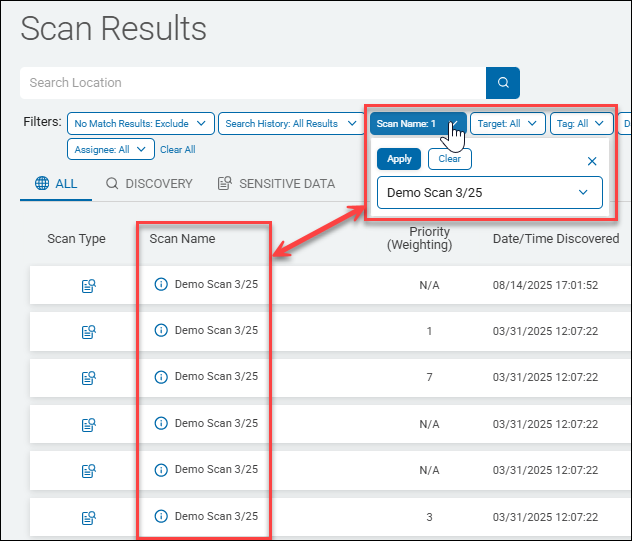Click scan type icon in priority 7 row
632x541 pixels.
tap(89, 378)
